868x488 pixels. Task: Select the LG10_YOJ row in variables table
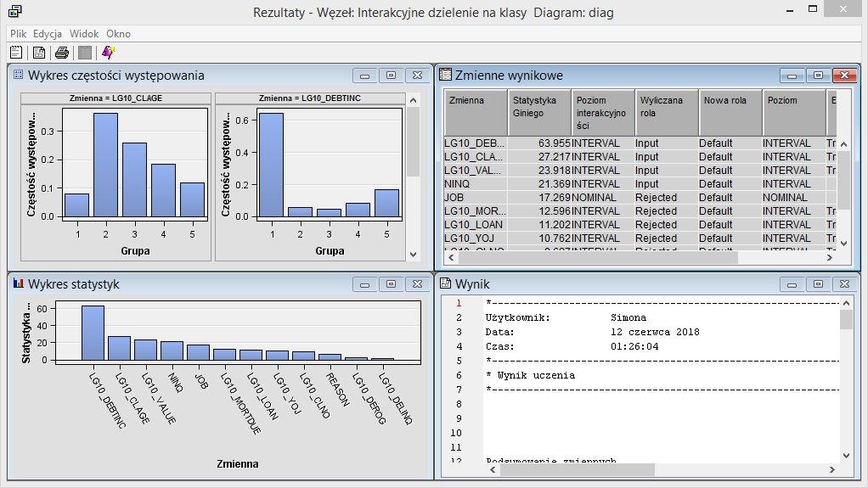tap(641, 238)
